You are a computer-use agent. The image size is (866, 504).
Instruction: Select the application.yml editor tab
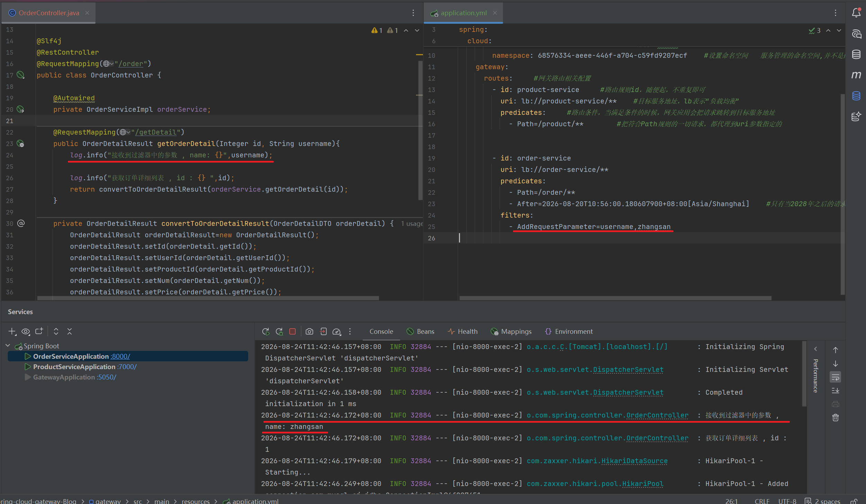pyautogui.click(x=463, y=13)
